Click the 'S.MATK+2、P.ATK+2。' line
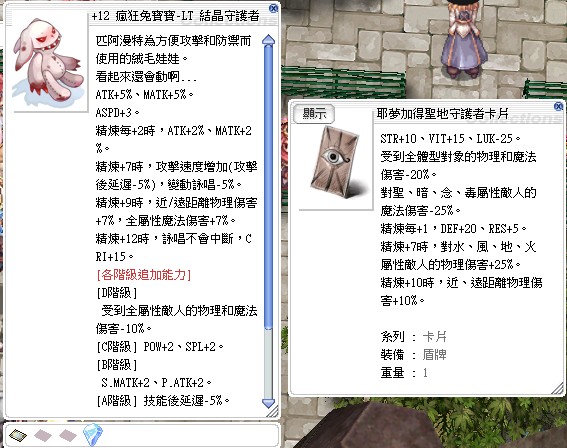 tap(156, 383)
